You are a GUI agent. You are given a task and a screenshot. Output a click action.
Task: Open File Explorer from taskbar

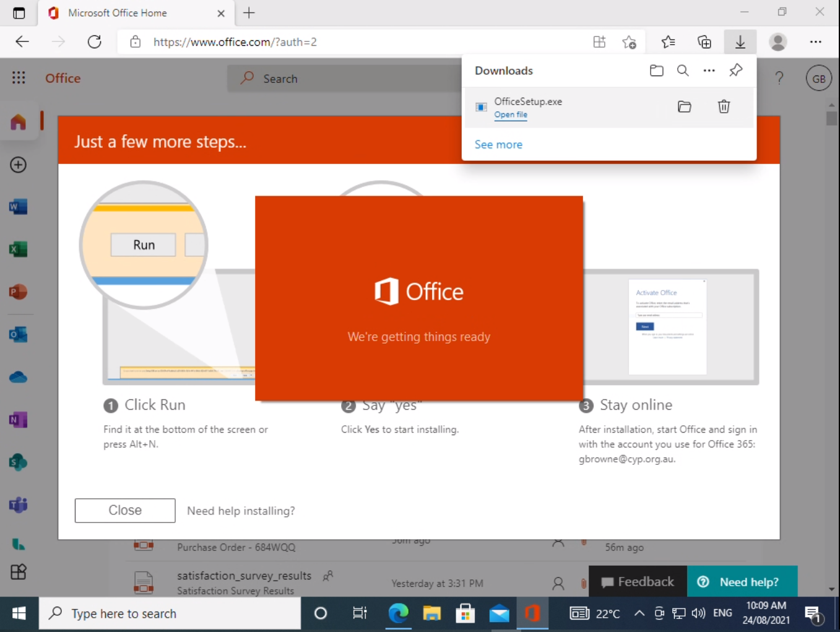431,613
